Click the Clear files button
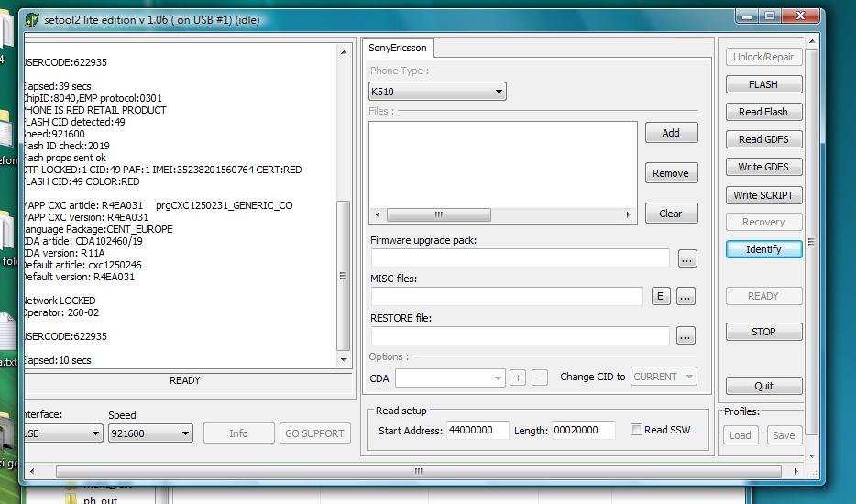This screenshot has width=856, height=504. (x=671, y=214)
